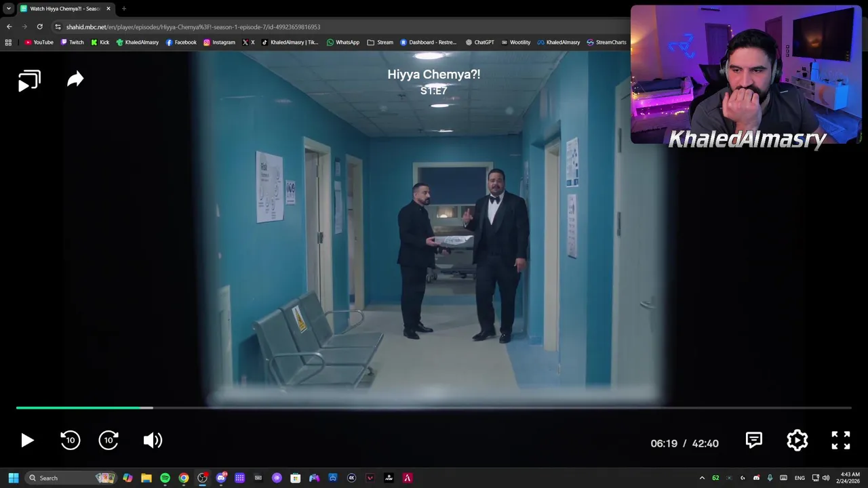Viewport: 868px width, 488px height.
Task: Expand the Stream bookmarks folder
Action: point(380,42)
